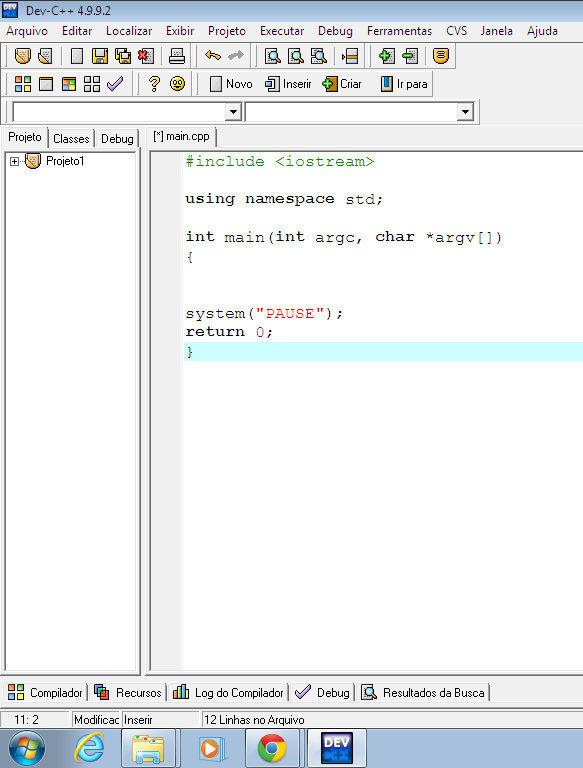Open the Recursos bottom tab
583x768 pixels.
coord(127,693)
